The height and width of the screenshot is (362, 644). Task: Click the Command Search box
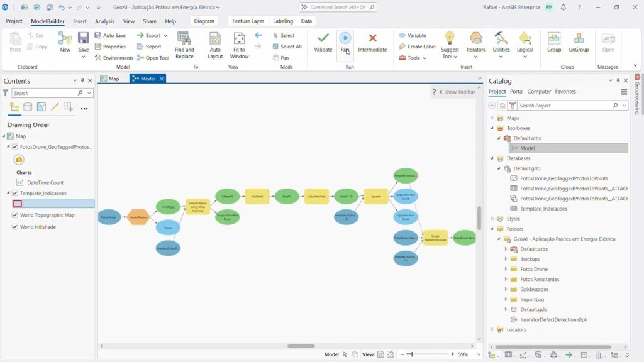tap(338, 7)
